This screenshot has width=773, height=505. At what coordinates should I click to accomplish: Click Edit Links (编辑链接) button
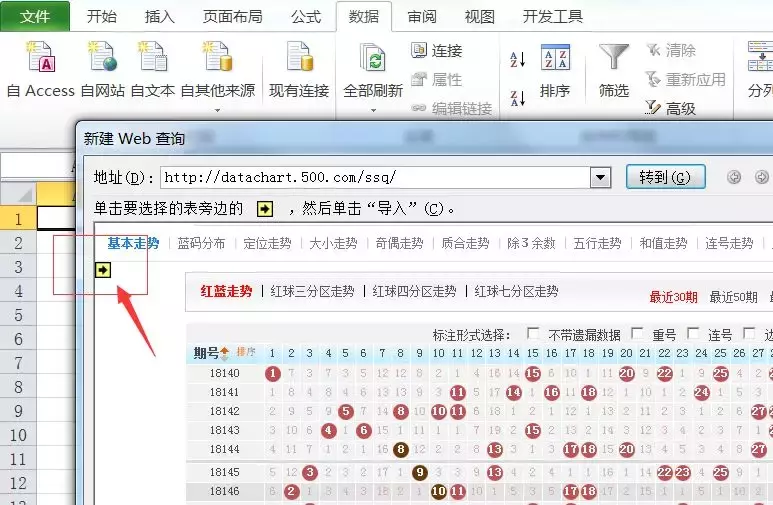coord(452,108)
